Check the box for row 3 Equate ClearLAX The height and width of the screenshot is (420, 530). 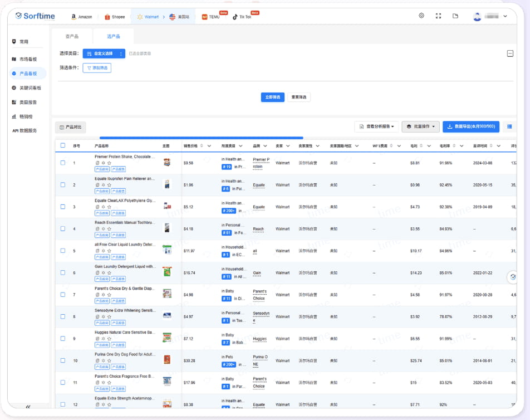pos(63,207)
